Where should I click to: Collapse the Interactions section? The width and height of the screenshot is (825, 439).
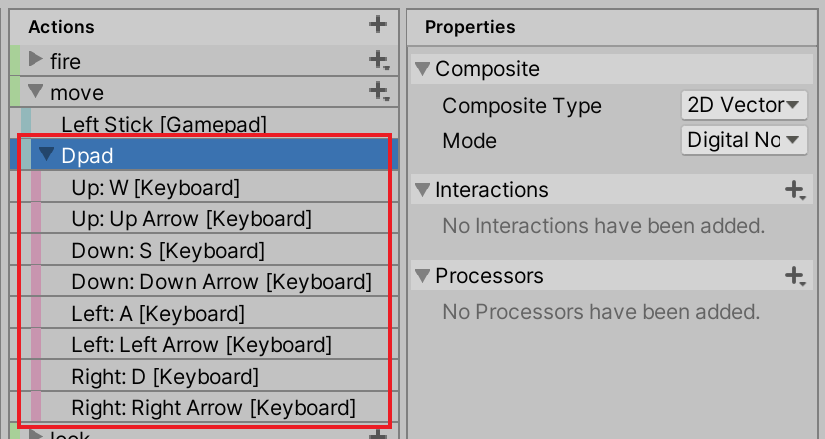(423, 189)
